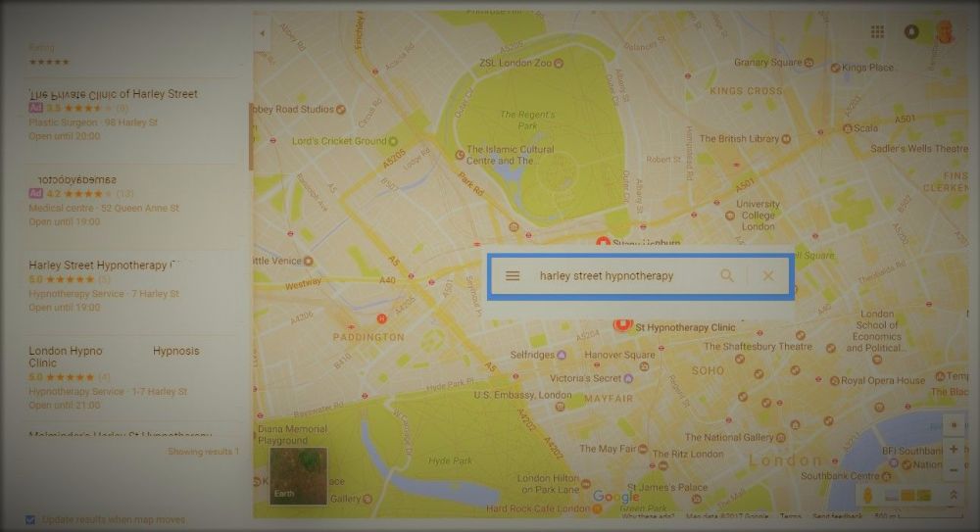This screenshot has height=532, width=980.
Task: Click the U.S. Embassy London marker
Action: click(560, 407)
